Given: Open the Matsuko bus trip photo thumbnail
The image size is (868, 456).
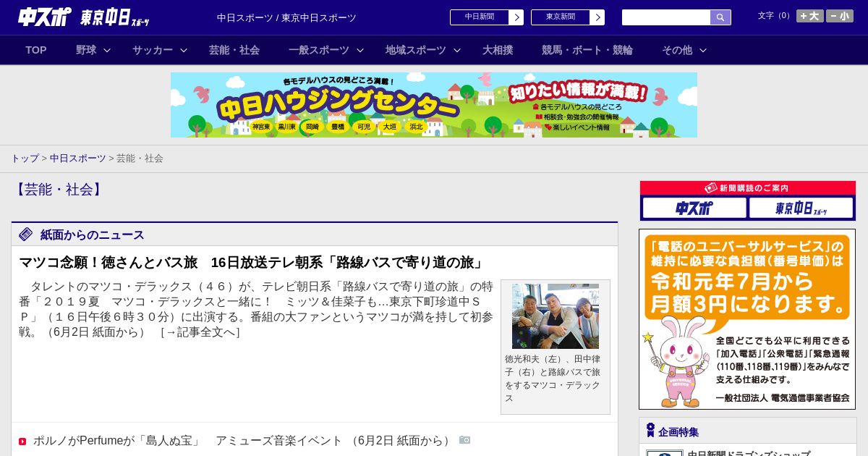Looking at the screenshot, I should [556, 316].
